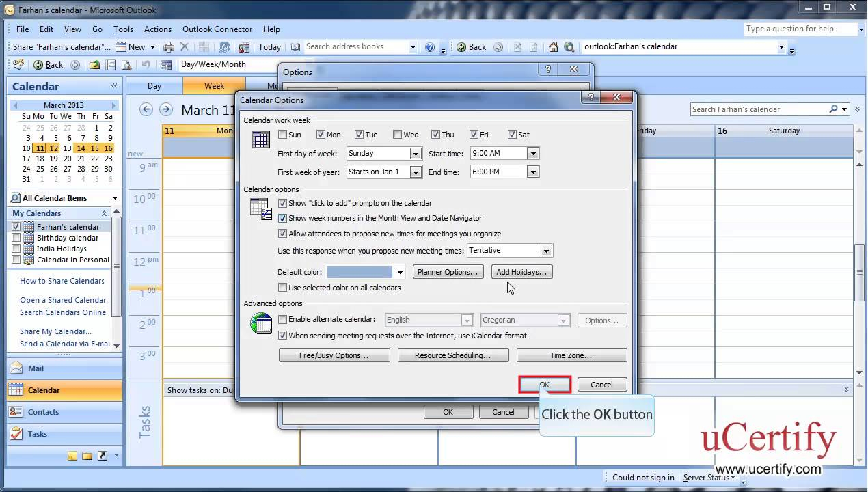Open the Shortcuts icon in navigation pane
This screenshot has width=868, height=492.
[103, 456]
